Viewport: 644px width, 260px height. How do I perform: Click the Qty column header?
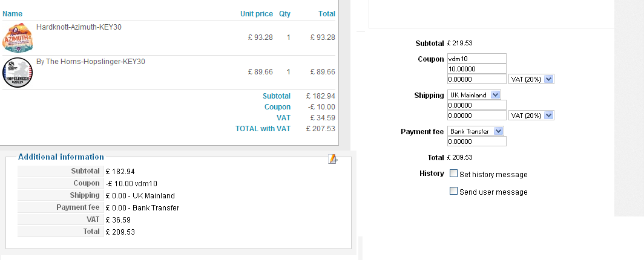[x=284, y=13]
